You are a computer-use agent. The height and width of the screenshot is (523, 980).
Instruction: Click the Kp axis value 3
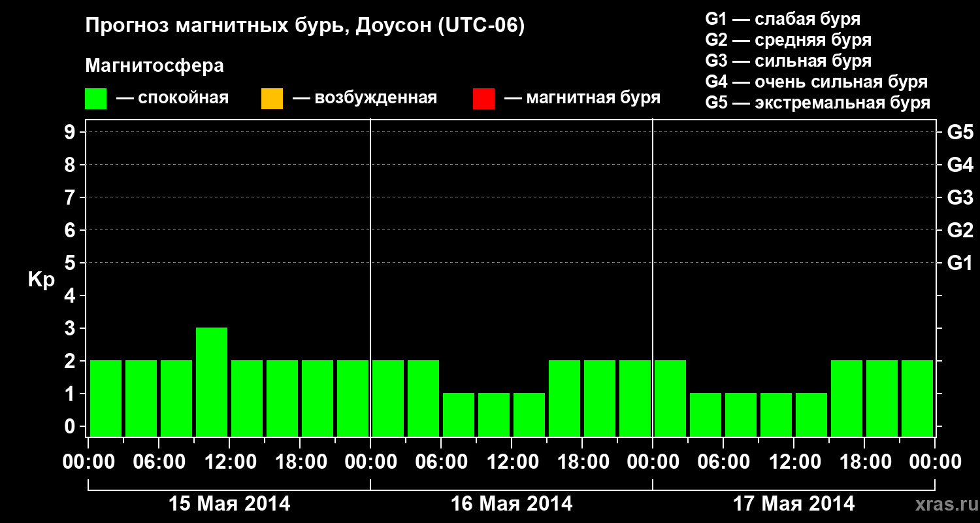coord(71,328)
